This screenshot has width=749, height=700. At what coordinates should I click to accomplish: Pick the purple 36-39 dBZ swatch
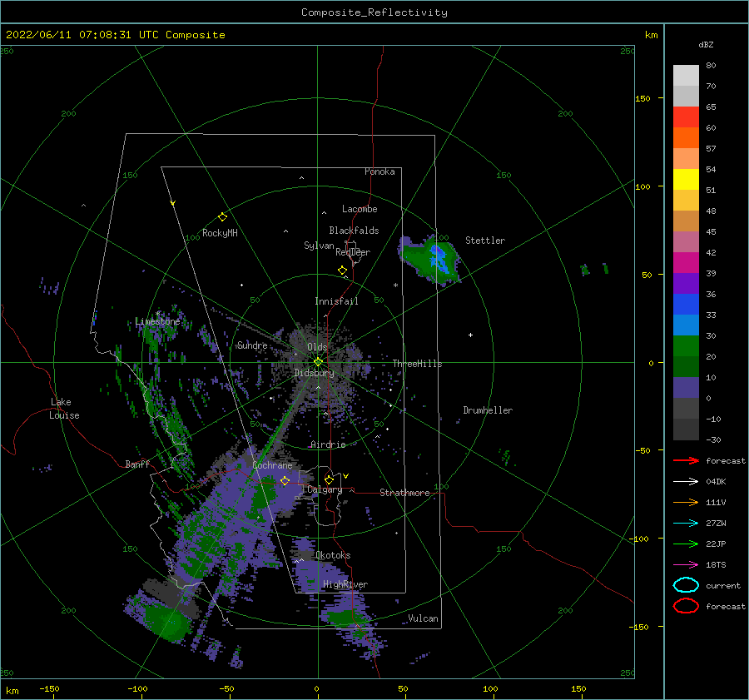686,284
